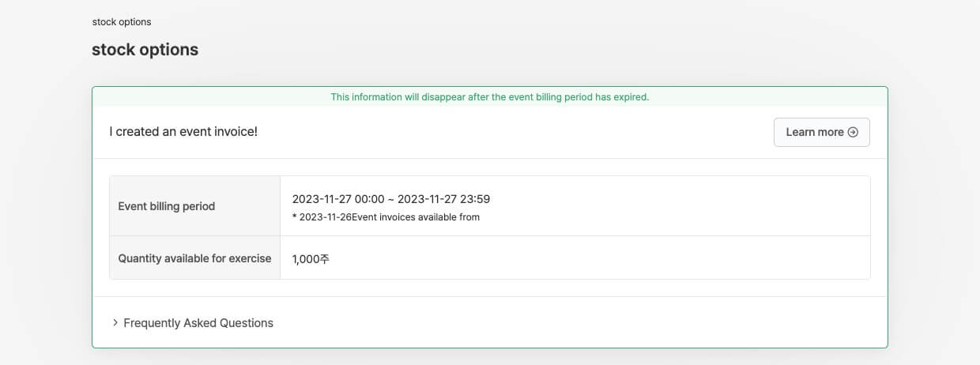
Task: Click the "Quantity available for exercise" label
Action: (x=194, y=258)
